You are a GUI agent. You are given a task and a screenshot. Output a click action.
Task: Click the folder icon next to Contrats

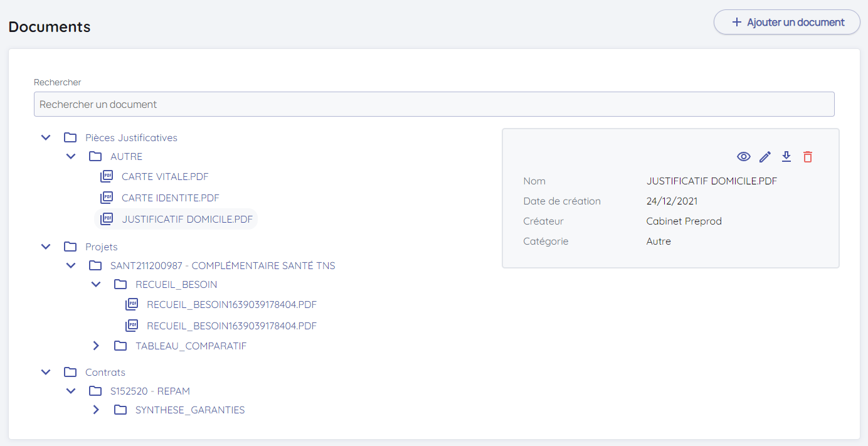tap(70, 372)
